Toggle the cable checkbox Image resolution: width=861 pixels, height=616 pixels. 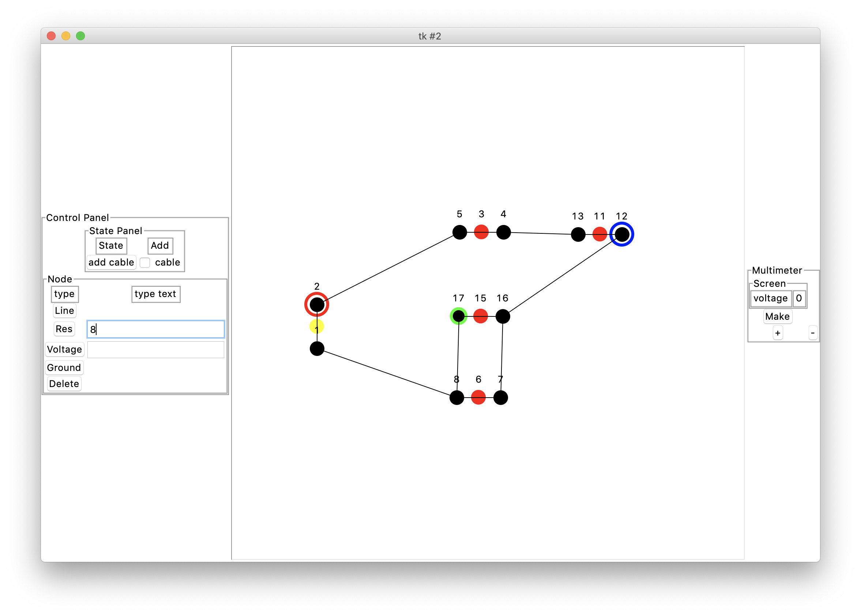[145, 263]
